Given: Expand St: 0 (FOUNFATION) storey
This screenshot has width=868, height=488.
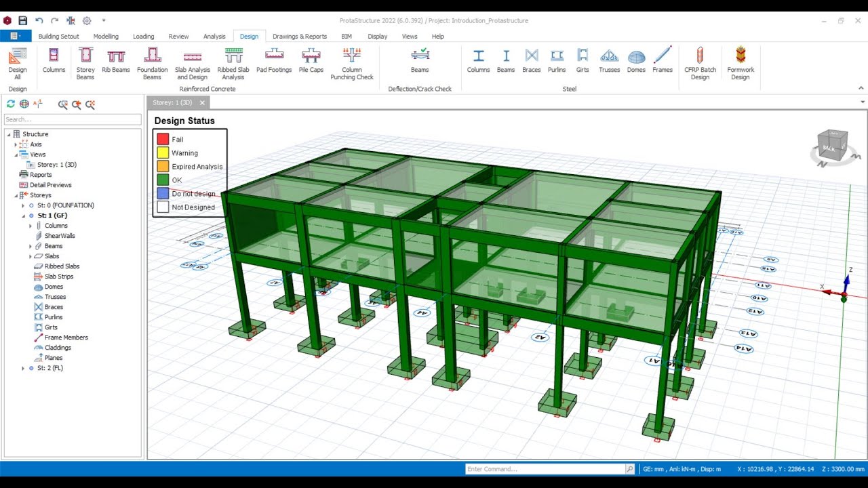Looking at the screenshot, I should point(23,205).
